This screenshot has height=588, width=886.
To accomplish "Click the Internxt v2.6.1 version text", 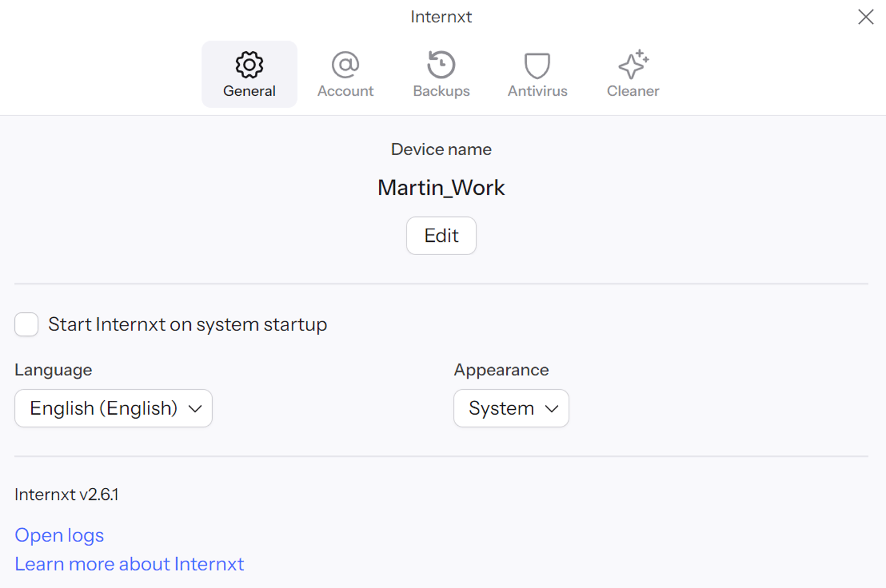I will (66, 494).
